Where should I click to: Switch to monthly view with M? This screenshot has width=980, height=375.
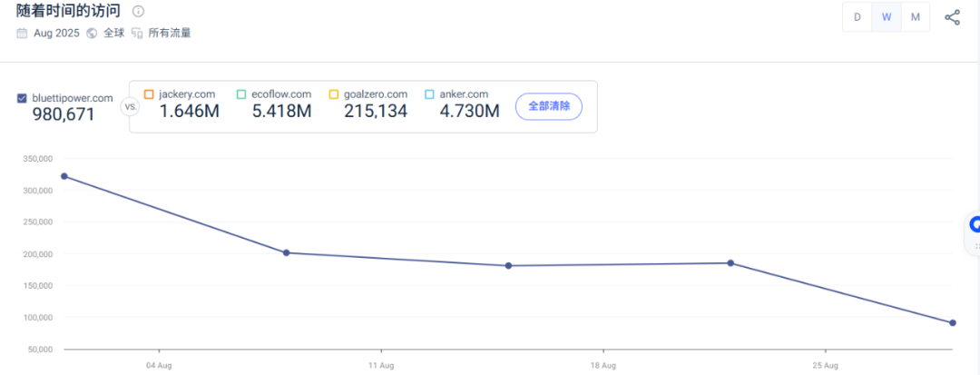tap(915, 17)
